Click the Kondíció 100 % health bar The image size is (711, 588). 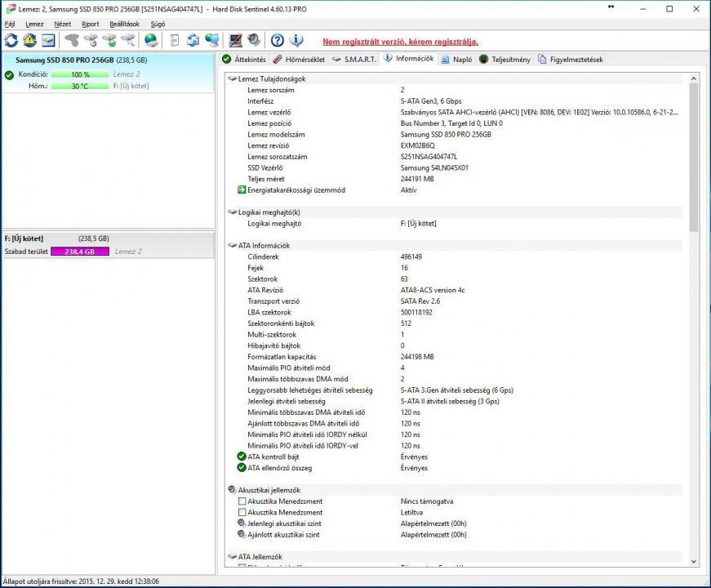(x=80, y=74)
